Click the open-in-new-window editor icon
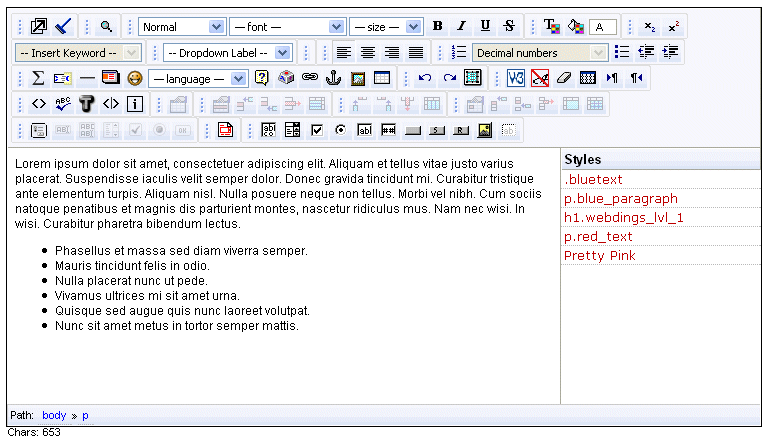The image size is (766, 438). coord(39,26)
